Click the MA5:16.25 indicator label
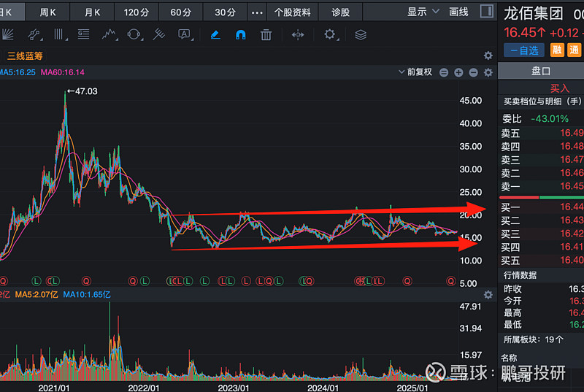 coord(18,72)
